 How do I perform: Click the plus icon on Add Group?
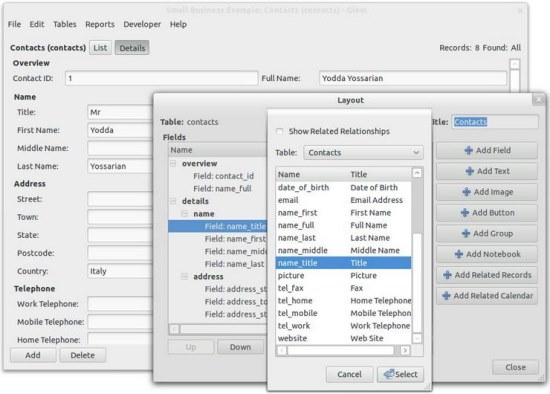[466, 233]
